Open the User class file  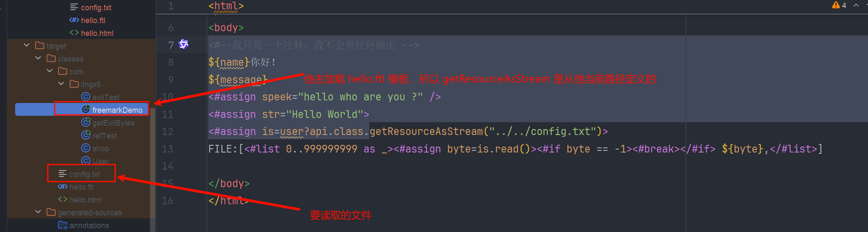pyautogui.click(x=100, y=161)
